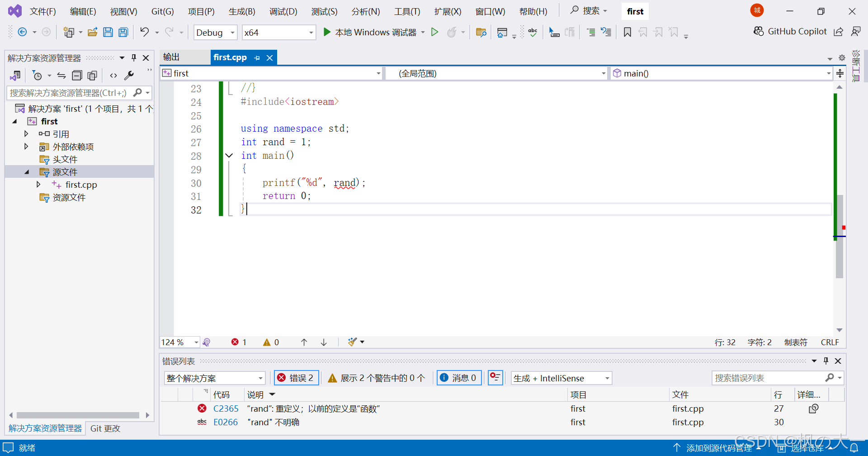Click the 搜索 search button
The image size is (868, 456).
(x=589, y=10)
